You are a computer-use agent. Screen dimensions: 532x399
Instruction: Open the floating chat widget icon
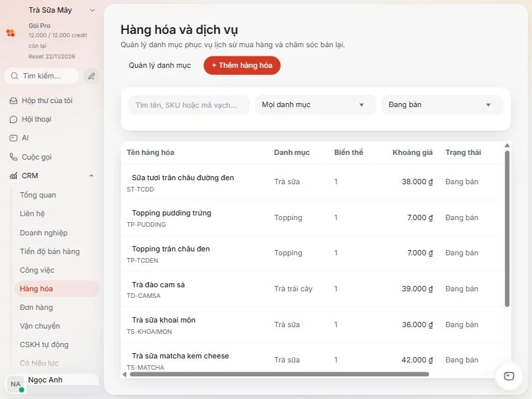coord(509,376)
